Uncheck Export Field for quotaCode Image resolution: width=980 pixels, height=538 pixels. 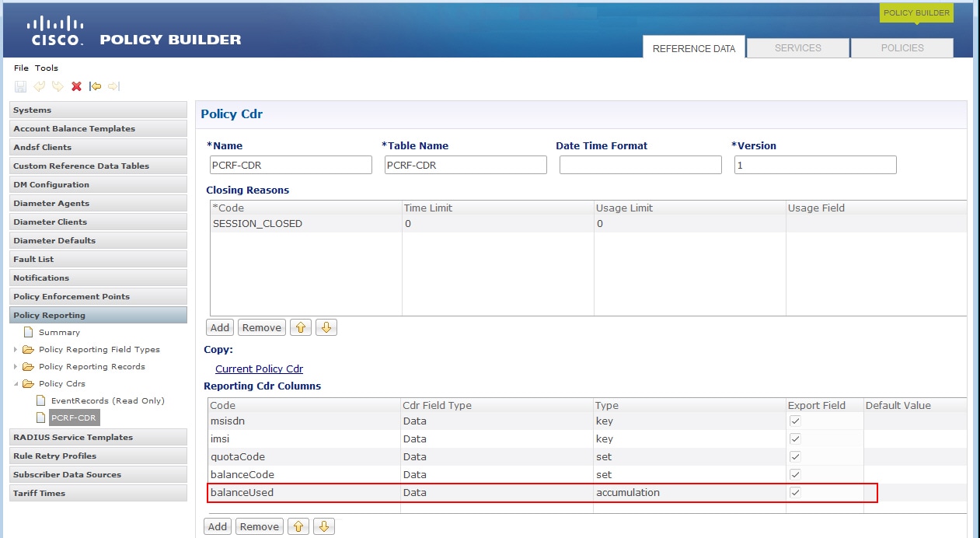[x=795, y=456]
